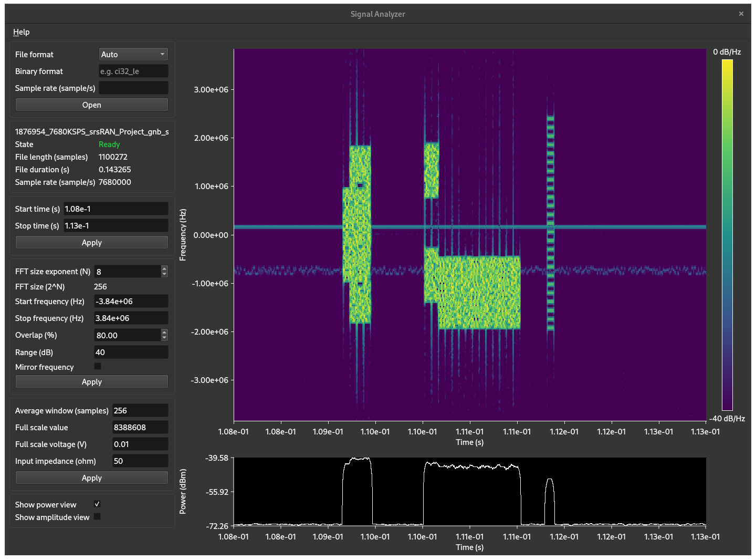Increase Overlap percentage using spinner arrow
The width and height of the screenshot is (756, 560).
[x=164, y=332]
